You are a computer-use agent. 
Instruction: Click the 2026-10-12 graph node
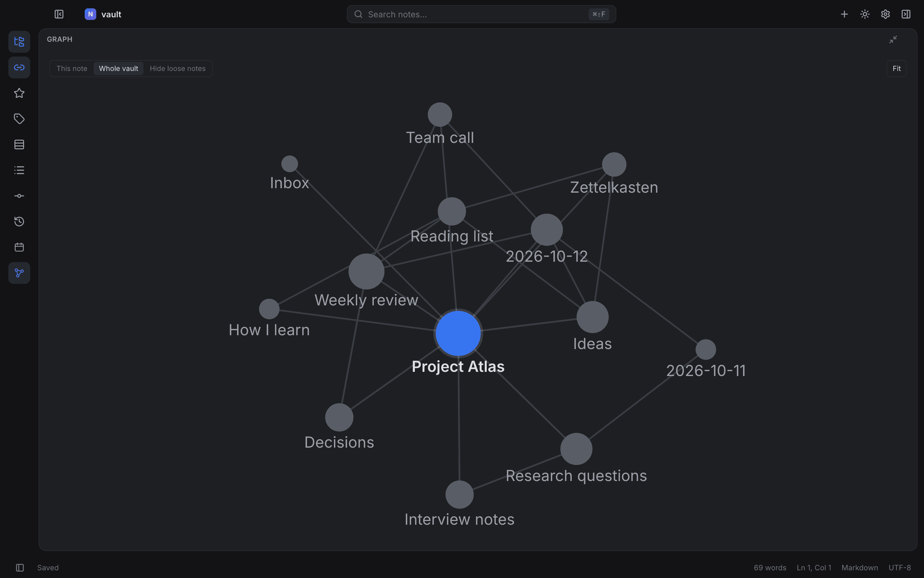click(547, 230)
